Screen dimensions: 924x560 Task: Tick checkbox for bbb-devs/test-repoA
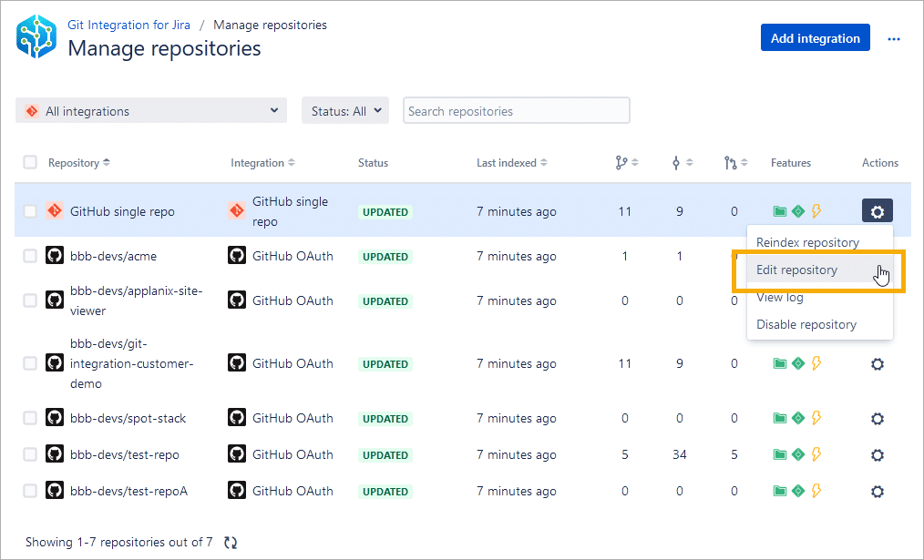[x=30, y=491]
